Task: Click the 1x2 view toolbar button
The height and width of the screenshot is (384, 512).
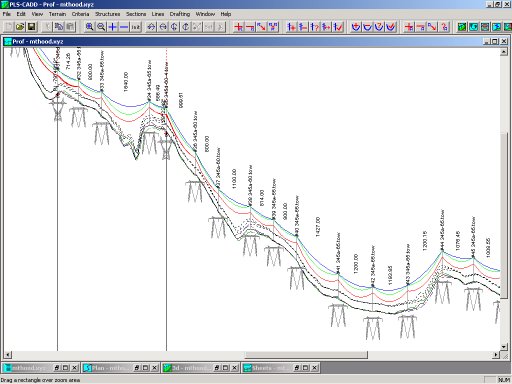Action: [x=136, y=27]
